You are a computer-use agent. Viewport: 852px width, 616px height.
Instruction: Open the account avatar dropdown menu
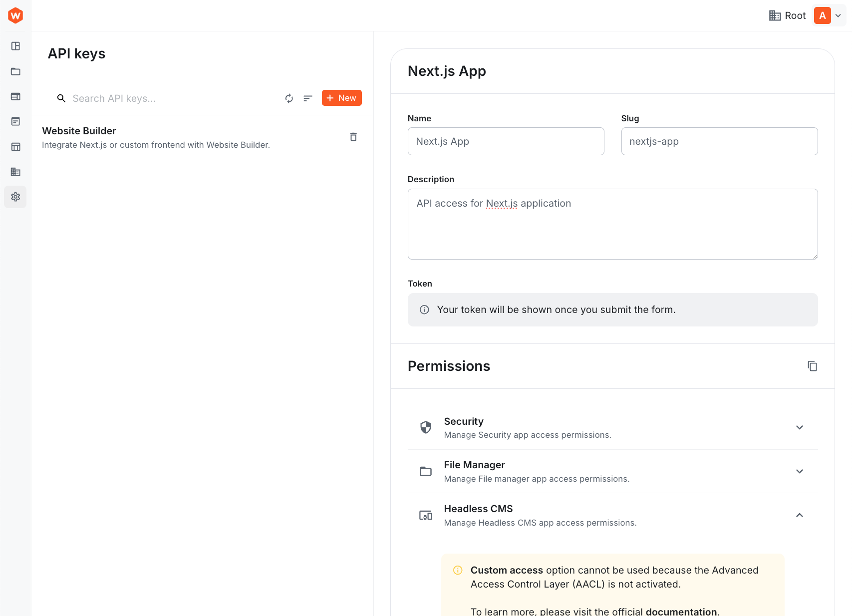[827, 15]
